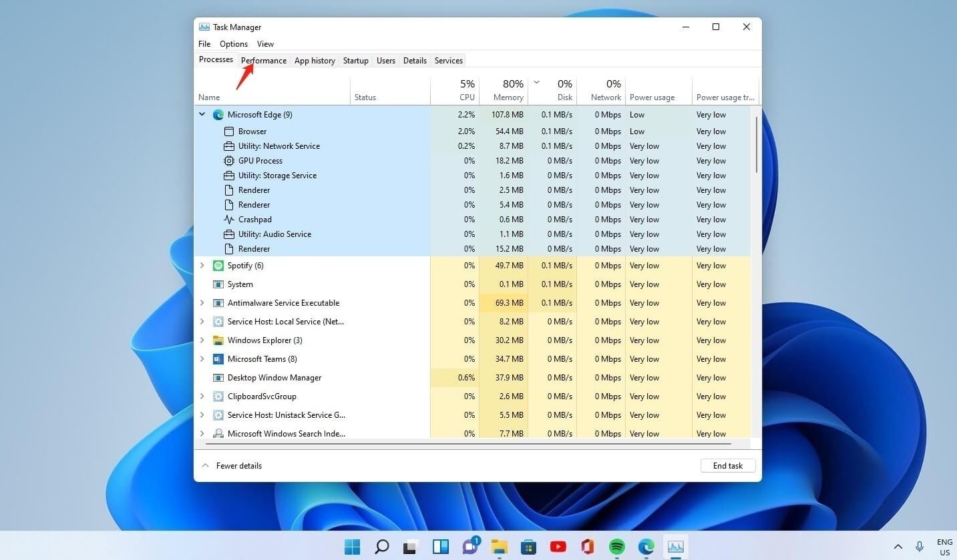The width and height of the screenshot is (957, 560).
Task: Click the GPU Process chip icon
Action: click(228, 161)
